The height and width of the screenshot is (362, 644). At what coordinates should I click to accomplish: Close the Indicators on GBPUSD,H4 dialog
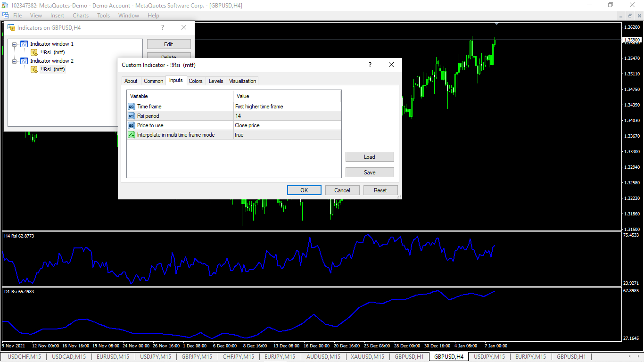[x=184, y=28]
